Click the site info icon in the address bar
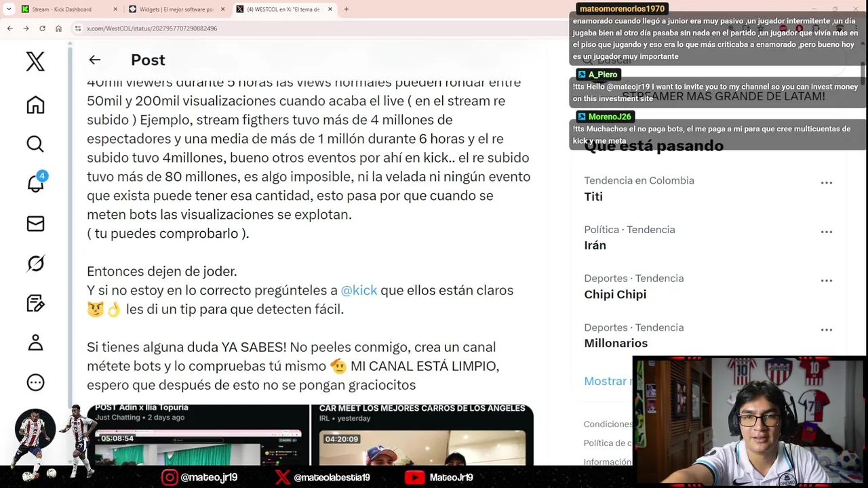The image size is (868, 488). [x=78, y=28]
